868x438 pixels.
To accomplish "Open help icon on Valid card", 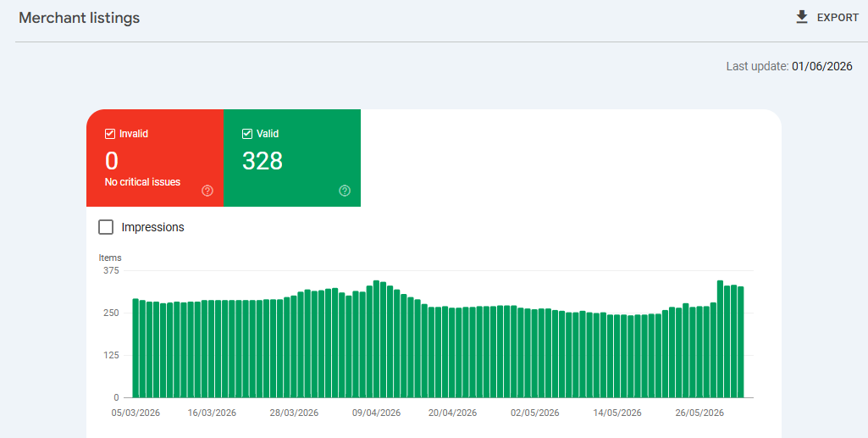I will pos(345,191).
